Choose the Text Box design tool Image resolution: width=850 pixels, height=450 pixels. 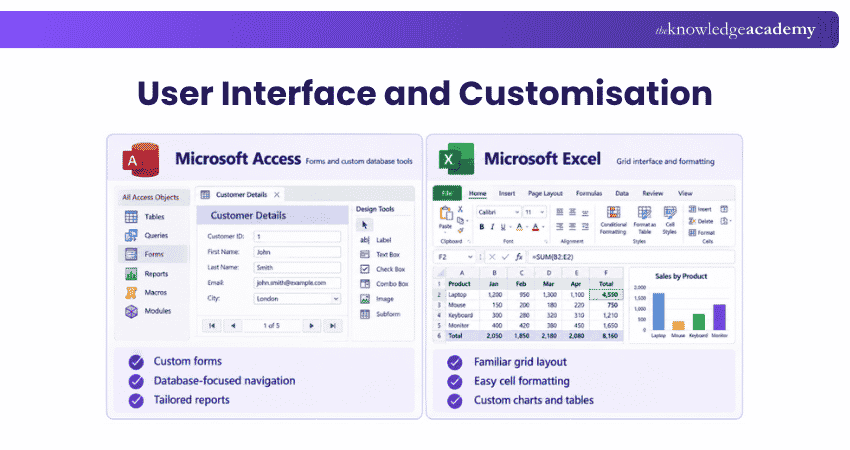[x=380, y=254]
